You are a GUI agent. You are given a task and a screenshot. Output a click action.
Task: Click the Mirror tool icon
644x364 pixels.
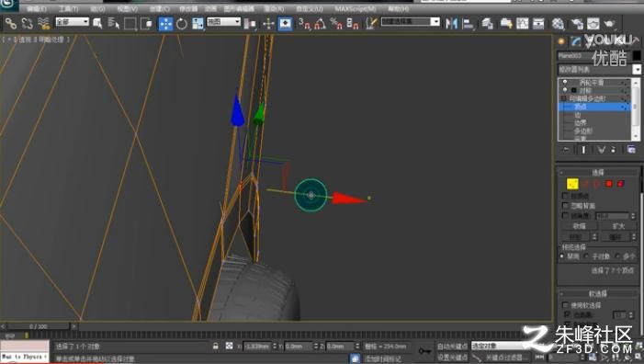[451, 23]
